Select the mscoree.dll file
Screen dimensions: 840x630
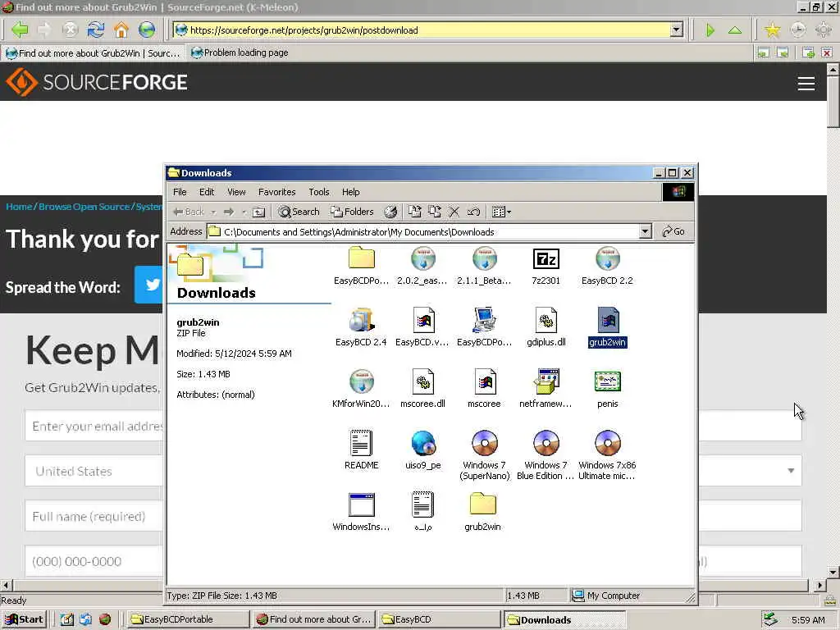pos(422,381)
